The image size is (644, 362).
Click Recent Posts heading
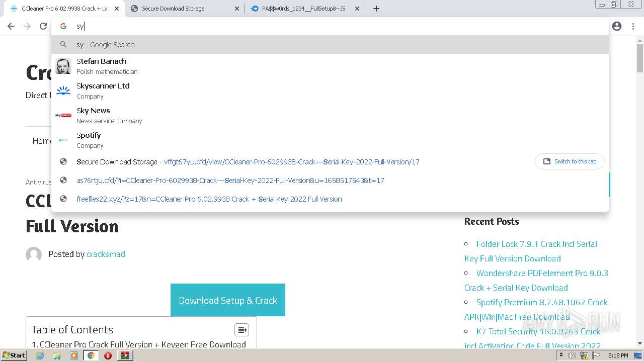pos(492,221)
